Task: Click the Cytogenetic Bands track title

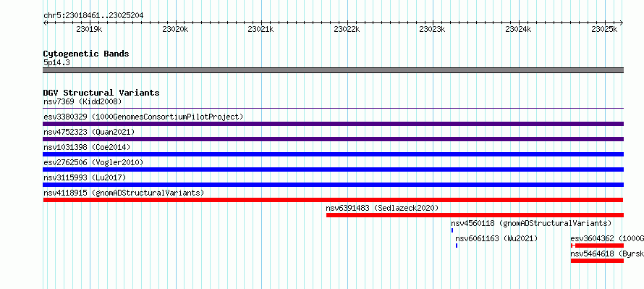Action: coord(86,54)
